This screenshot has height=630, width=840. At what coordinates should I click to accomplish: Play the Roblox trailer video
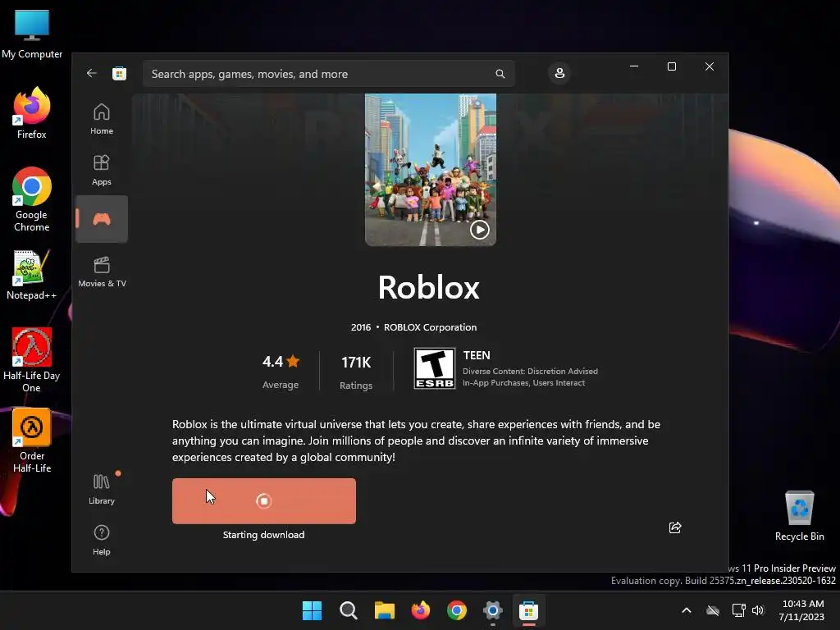(479, 230)
